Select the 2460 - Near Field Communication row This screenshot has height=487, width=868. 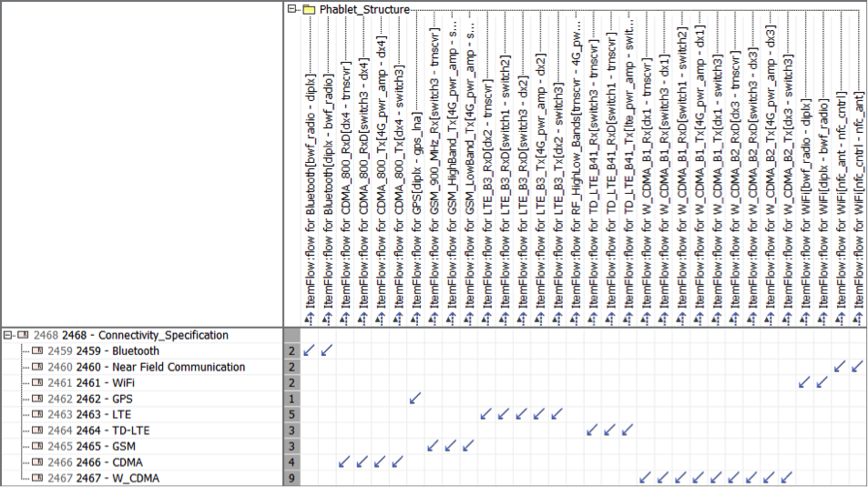(x=146, y=367)
